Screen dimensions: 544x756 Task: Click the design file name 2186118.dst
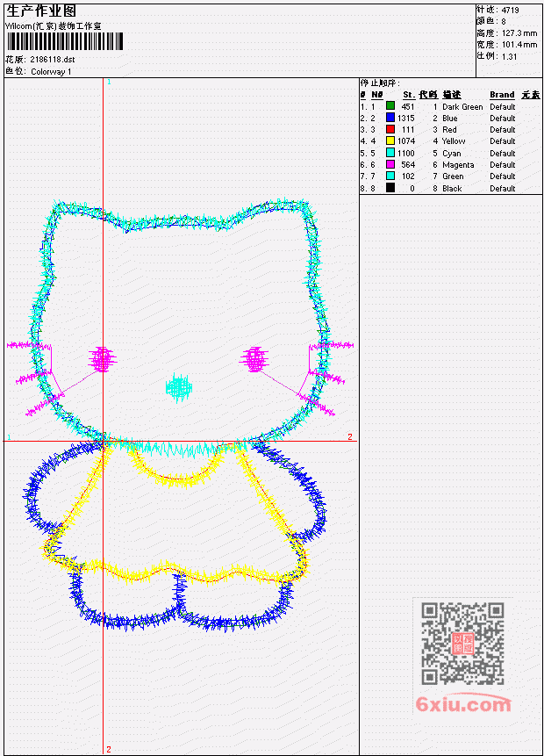[53, 60]
